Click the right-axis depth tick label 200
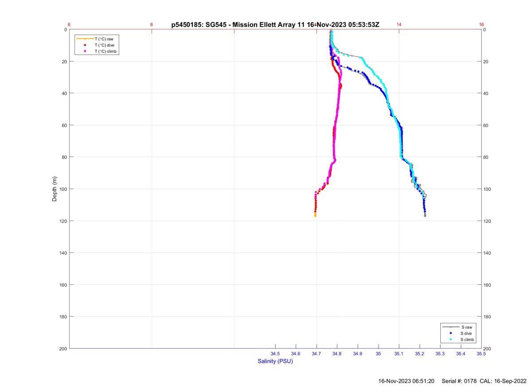Screen dimensions: 532x392 (x=488, y=349)
